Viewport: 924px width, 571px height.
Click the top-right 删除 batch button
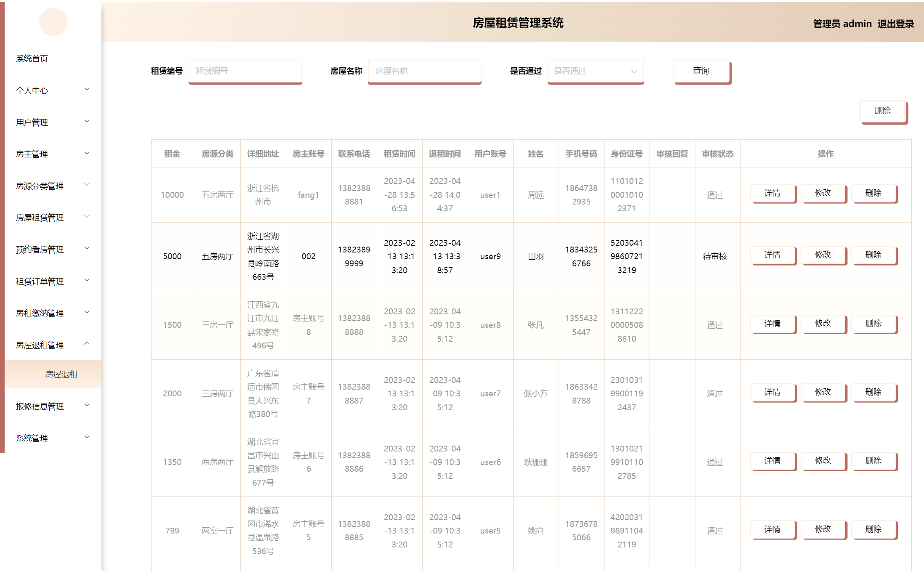882,111
